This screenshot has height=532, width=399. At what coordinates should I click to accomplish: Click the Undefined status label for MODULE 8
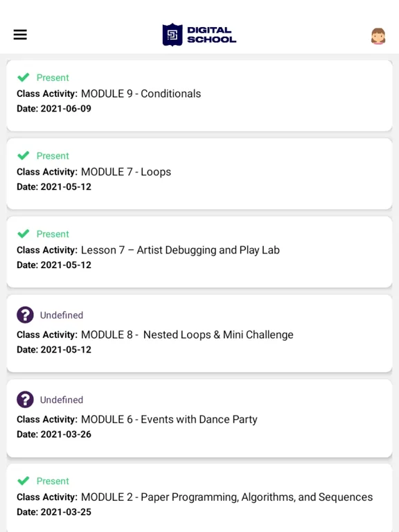(x=62, y=315)
